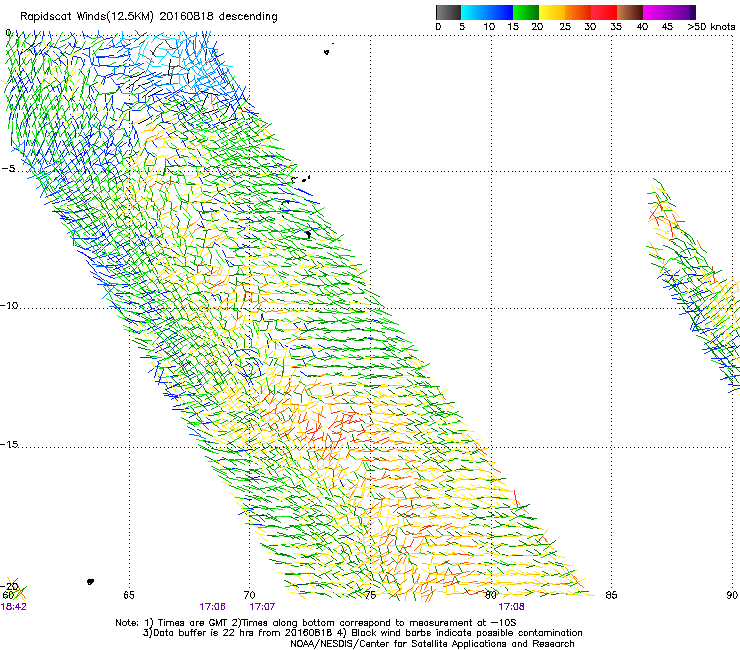Click the yellow 20-25 knots legend band

552,12
